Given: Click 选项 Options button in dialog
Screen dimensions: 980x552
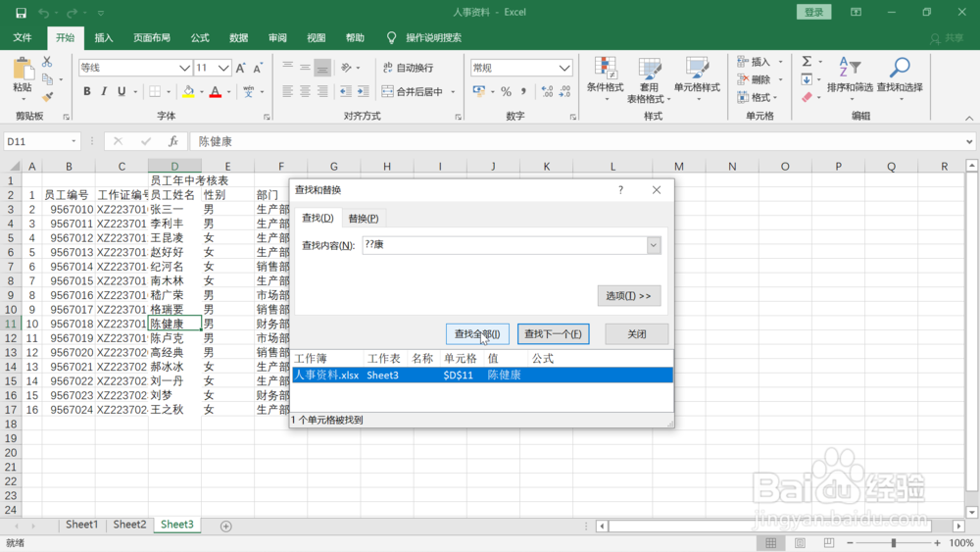Looking at the screenshot, I should point(629,296).
